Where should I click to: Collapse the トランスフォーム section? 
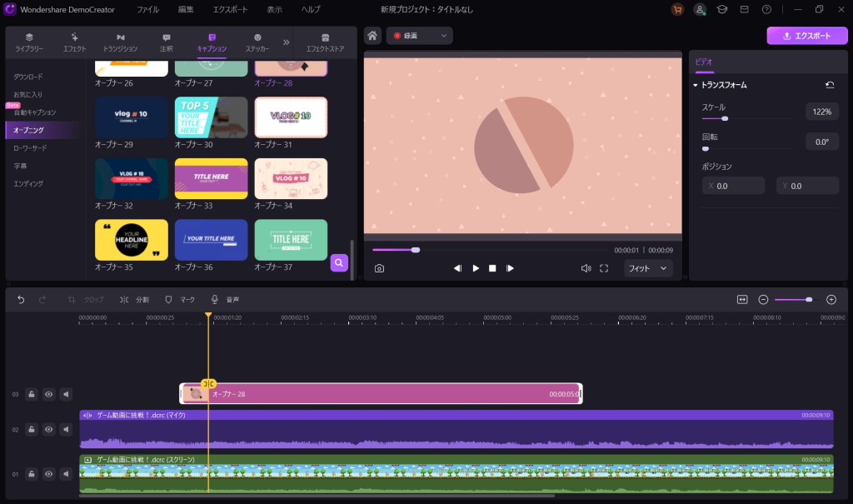pyautogui.click(x=696, y=85)
